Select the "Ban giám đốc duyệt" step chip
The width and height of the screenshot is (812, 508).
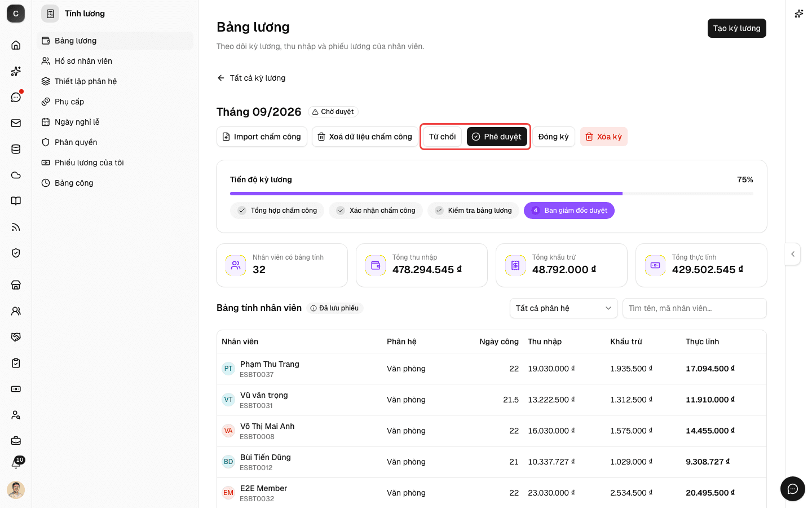tap(569, 211)
